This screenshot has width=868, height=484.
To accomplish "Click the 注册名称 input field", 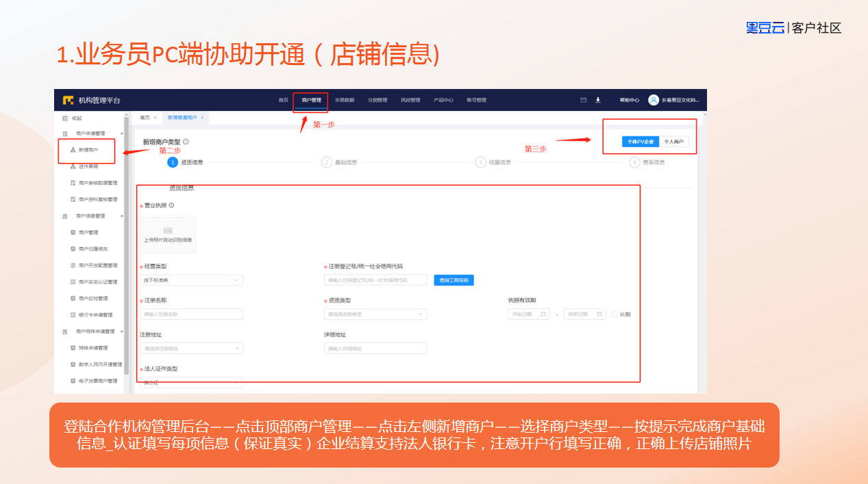I will click(x=191, y=314).
